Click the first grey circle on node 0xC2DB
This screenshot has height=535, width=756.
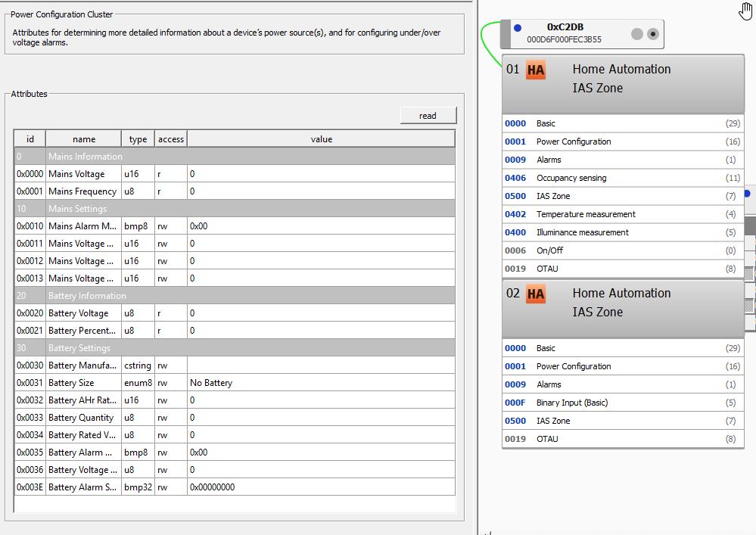tap(637, 34)
